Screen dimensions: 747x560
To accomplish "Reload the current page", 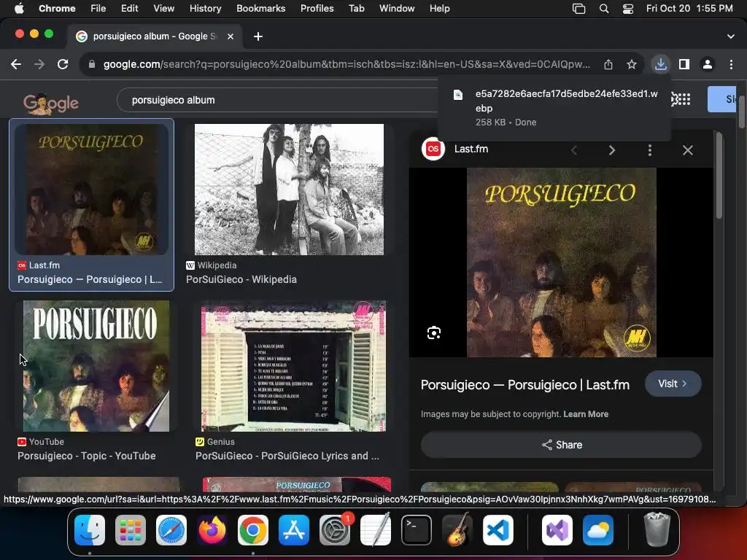I will tap(63, 64).
